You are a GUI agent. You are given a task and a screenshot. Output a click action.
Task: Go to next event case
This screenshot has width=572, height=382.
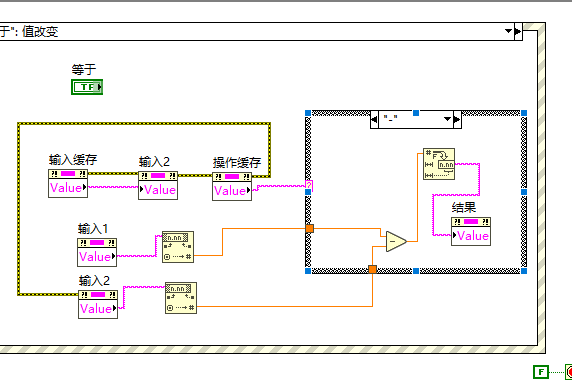[518, 31]
